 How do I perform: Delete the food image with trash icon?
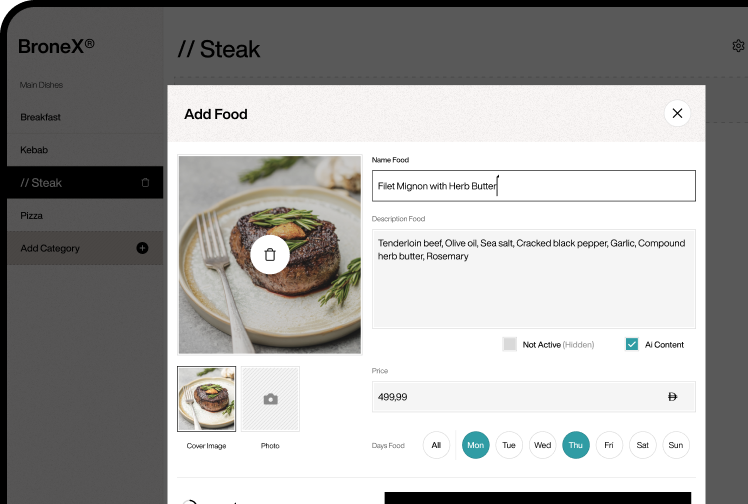tap(269, 255)
